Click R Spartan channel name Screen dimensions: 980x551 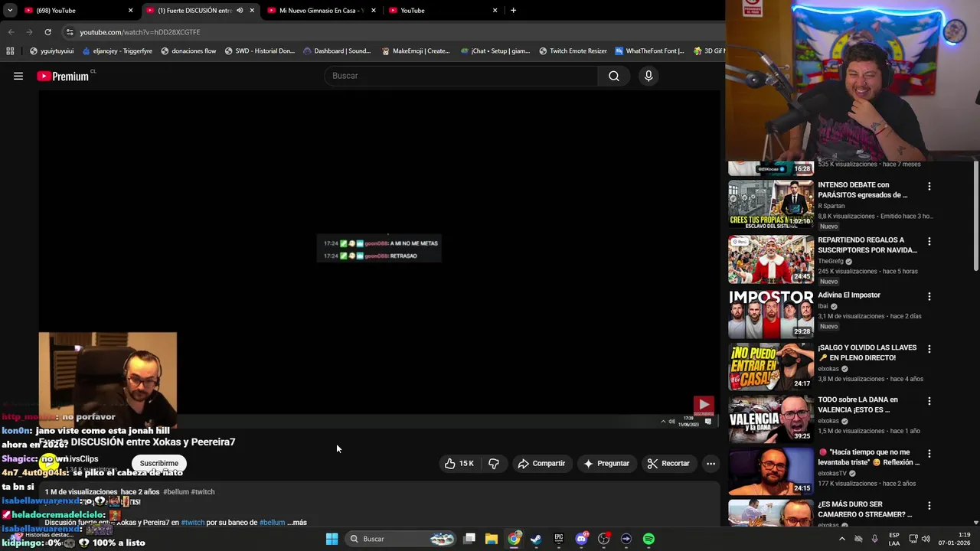point(831,206)
